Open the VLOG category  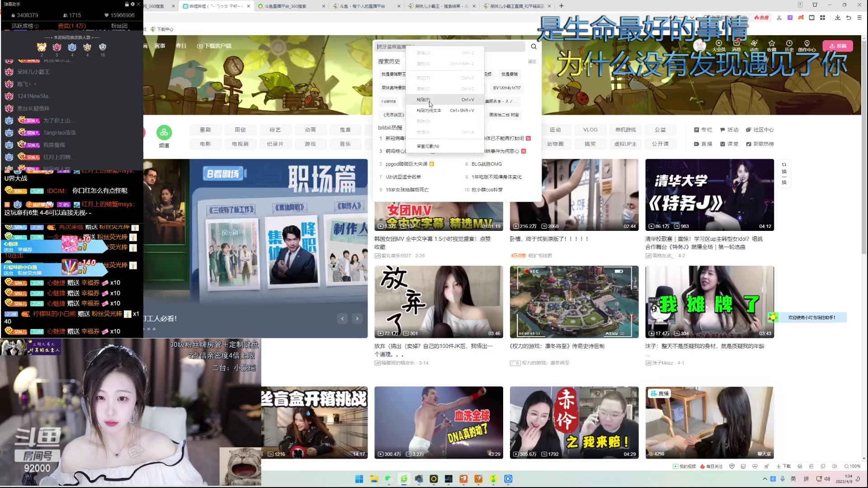pyautogui.click(x=590, y=130)
